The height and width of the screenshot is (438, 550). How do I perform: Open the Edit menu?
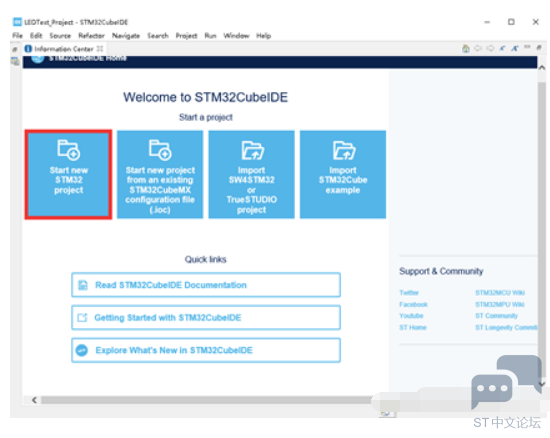tap(36, 35)
